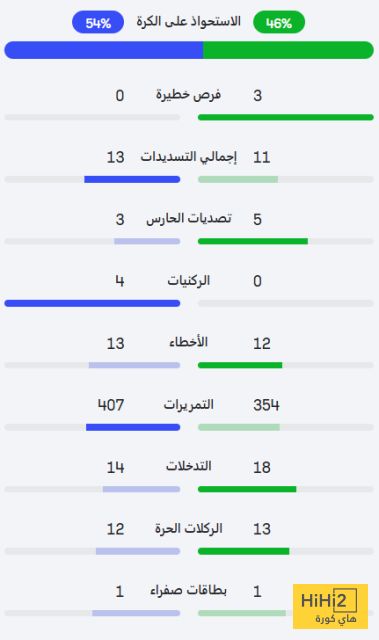Screen dimensions: 379x640
Task: Select the الاستحواذ على الكرة label
Action: tap(188, 22)
